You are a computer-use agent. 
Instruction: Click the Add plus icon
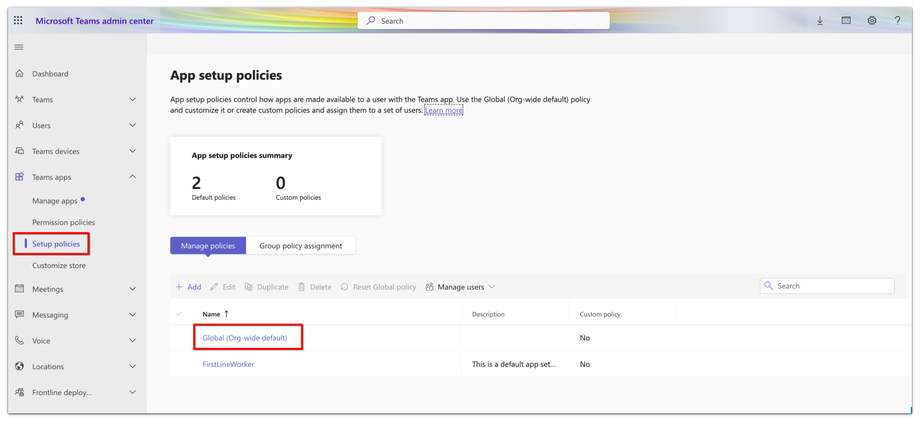point(180,287)
